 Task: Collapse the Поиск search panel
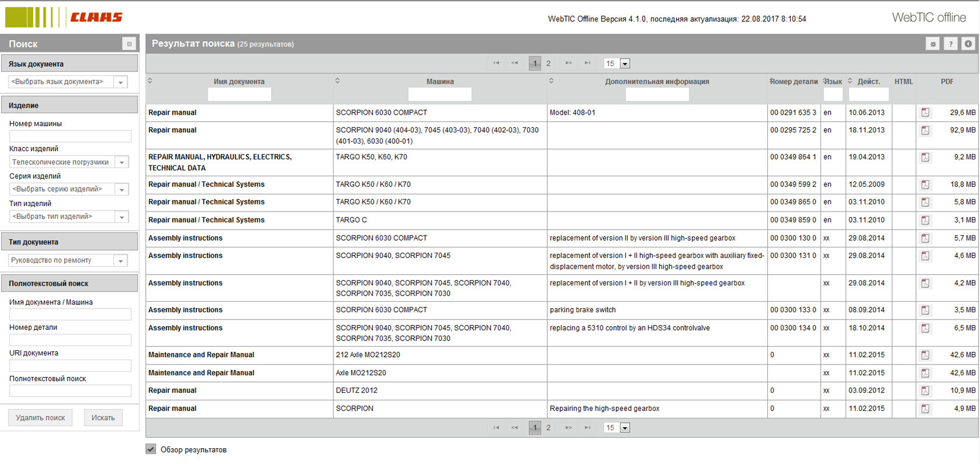point(129,44)
